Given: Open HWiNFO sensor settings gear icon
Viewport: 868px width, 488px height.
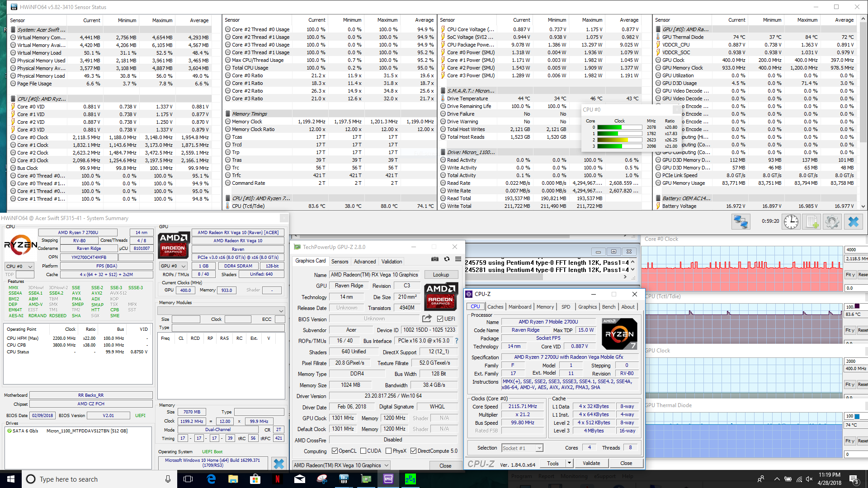Looking at the screenshot, I should (832, 221).
